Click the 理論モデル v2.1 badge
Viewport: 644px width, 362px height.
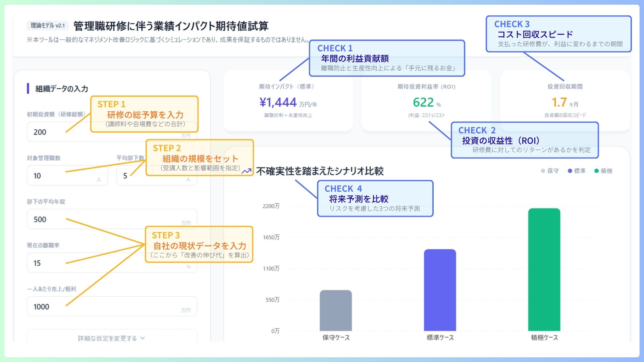[48, 25]
